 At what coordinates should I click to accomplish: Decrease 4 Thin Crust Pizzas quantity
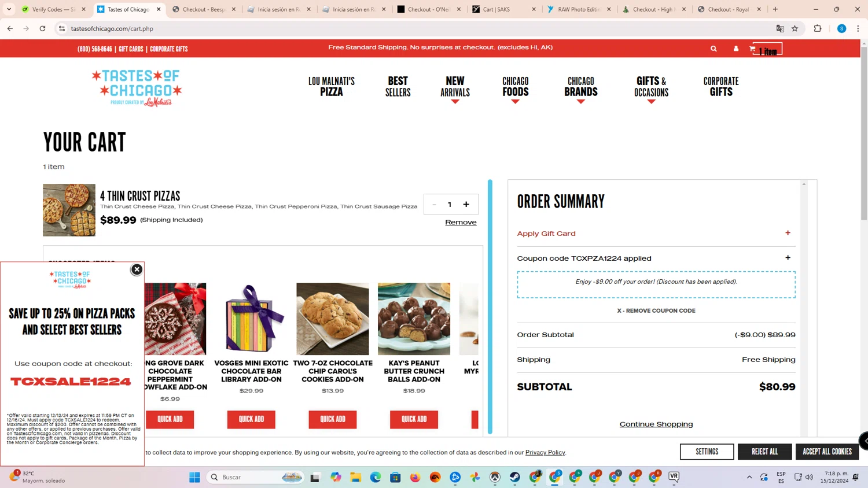434,204
